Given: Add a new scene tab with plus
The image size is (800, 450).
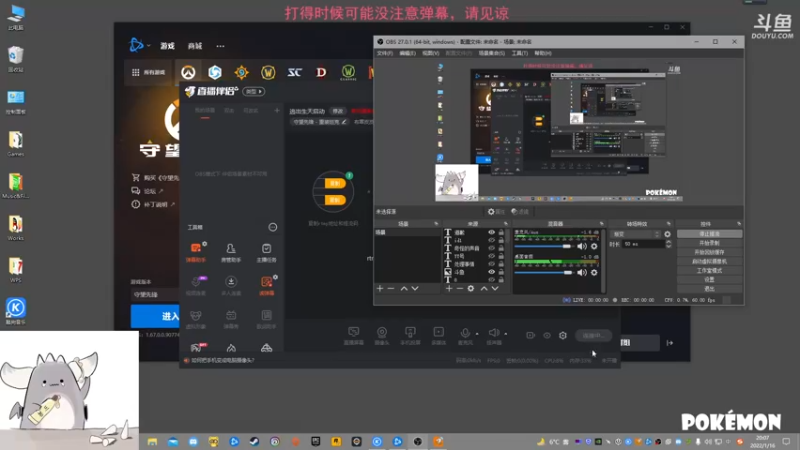Looking at the screenshot, I should coord(277,110).
